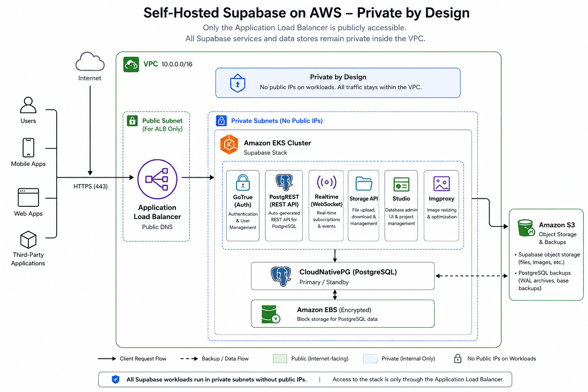
Task: Click the green VPC cloud icon
Action: click(131, 64)
